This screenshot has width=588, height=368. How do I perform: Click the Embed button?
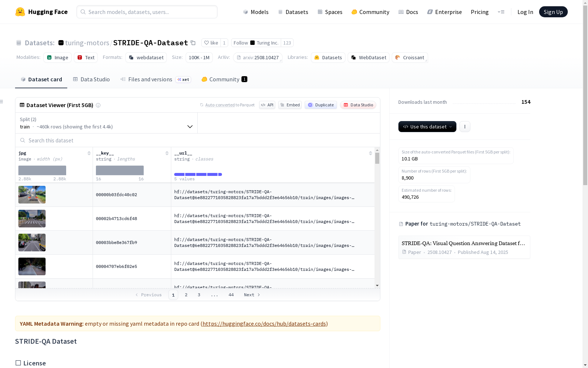(290, 105)
